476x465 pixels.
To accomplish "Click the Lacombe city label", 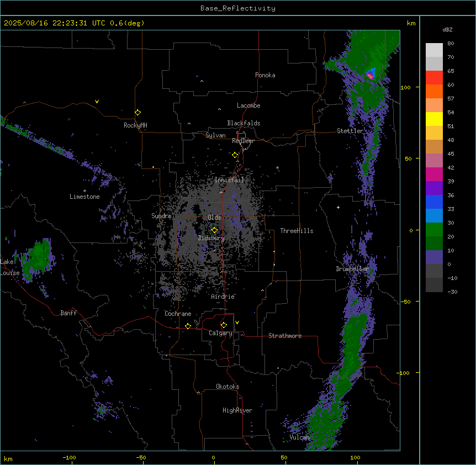I will tap(248, 105).
